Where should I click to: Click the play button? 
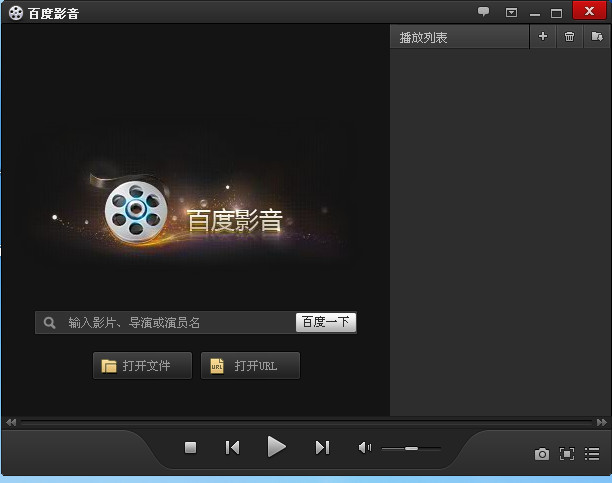[x=277, y=447]
